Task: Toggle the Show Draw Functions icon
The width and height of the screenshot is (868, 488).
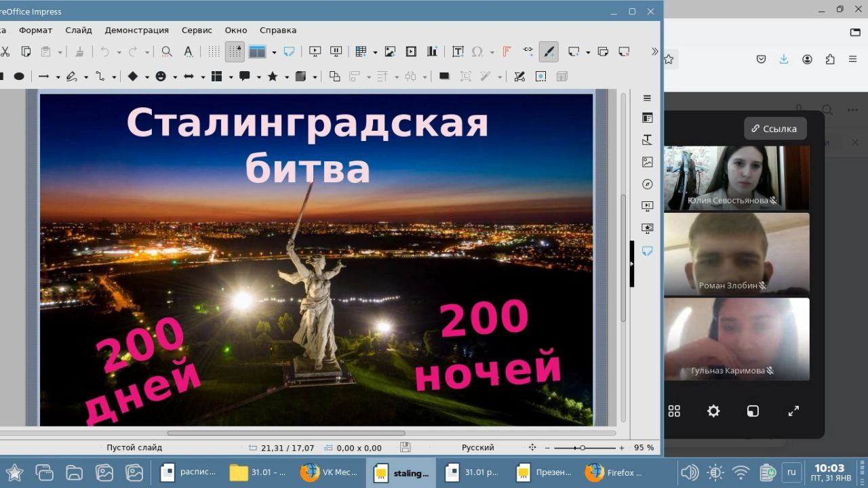Action: tap(549, 52)
